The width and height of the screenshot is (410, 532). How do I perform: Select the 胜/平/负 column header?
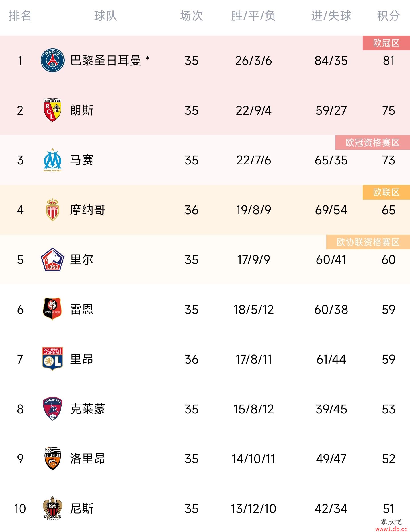(253, 16)
